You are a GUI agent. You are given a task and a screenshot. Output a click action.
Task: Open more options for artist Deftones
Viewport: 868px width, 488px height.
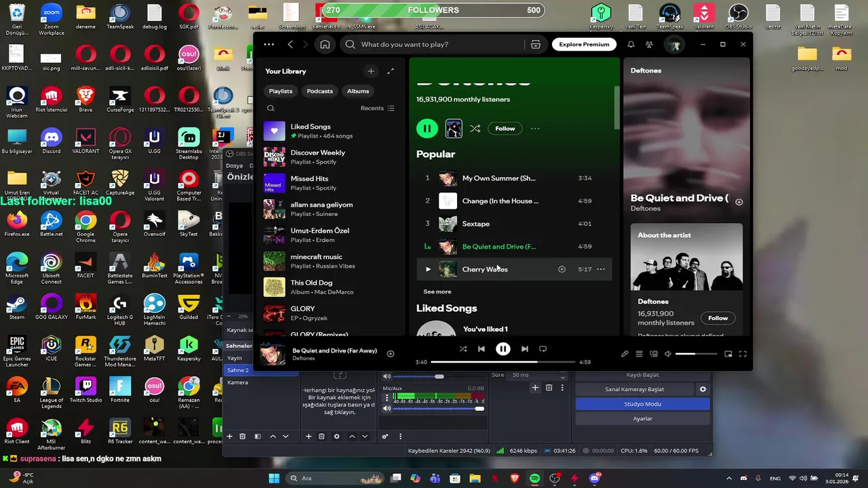point(535,128)
